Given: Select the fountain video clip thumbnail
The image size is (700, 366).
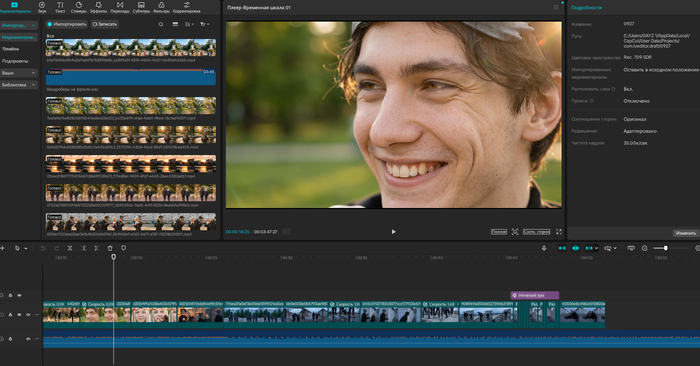Looking at the screenshot, I should point(131,48).
